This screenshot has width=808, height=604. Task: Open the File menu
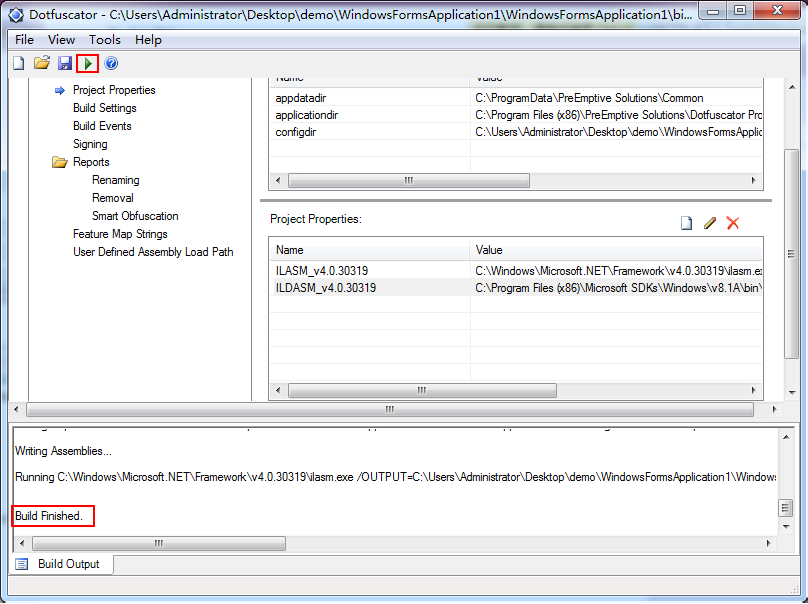click(x=24, y=40)
